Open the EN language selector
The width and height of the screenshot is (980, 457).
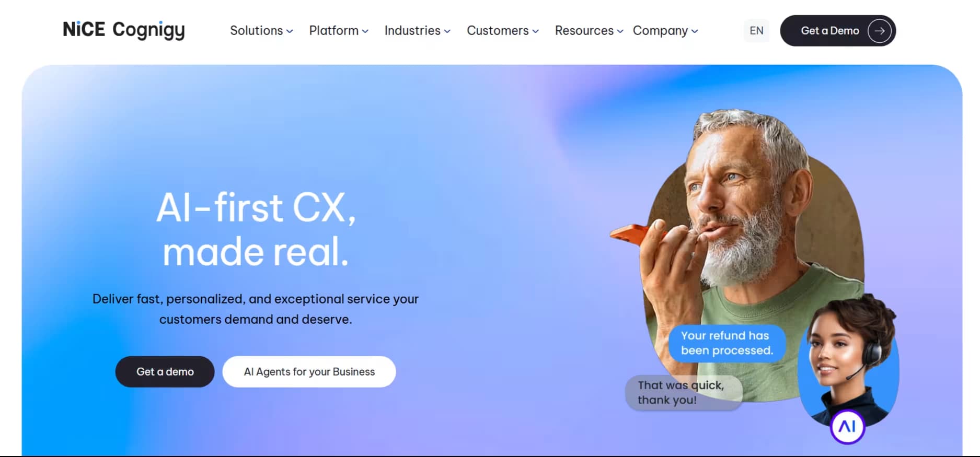pos(756,30)
